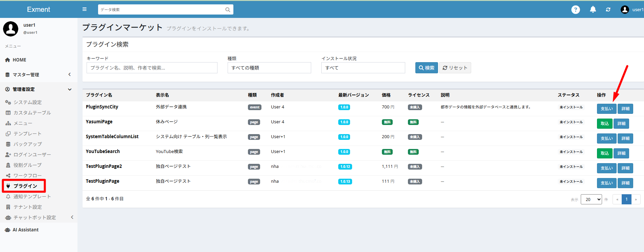Toggle the sidebar hamburger menu icon
Viewport: 644px width, 252px height.
(85, 9)
